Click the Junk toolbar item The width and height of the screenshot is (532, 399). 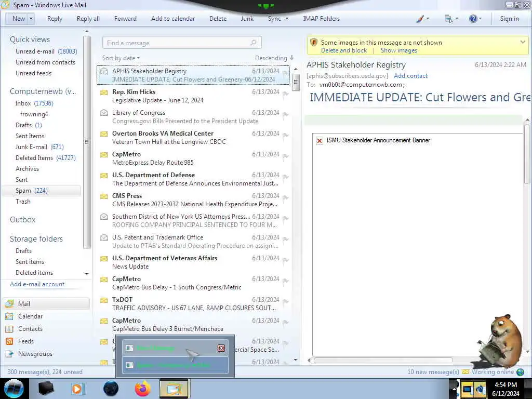(247, 19)
